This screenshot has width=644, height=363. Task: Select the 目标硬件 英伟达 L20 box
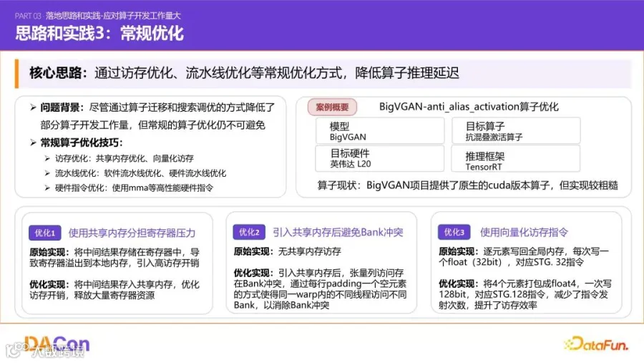(380, 158)
